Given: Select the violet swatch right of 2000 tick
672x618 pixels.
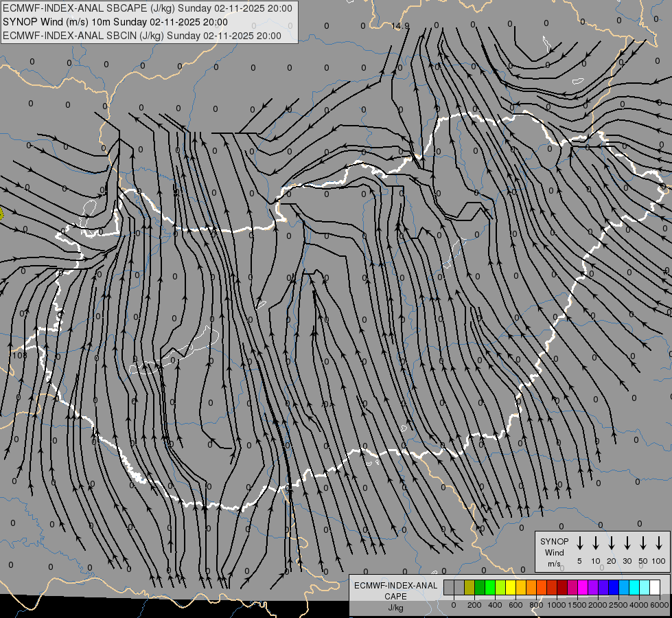Looking at the screenshot, I should pyautogui.click(x=604, y=587).
